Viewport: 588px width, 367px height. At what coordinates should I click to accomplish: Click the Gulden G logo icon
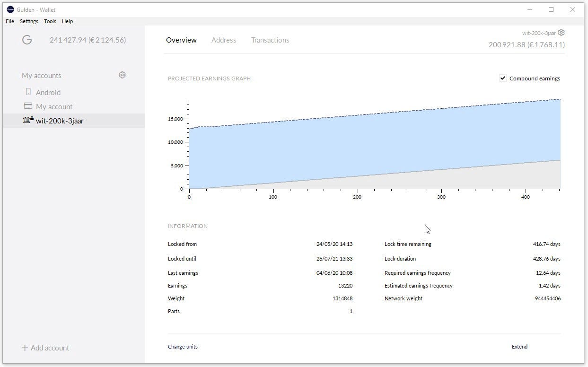coord(27,40)
